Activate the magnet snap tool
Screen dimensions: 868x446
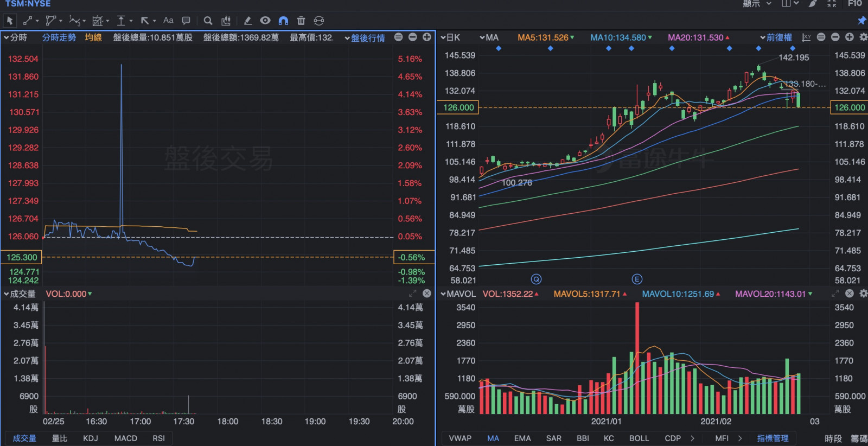pyautogui.click(x=283, y=21)
